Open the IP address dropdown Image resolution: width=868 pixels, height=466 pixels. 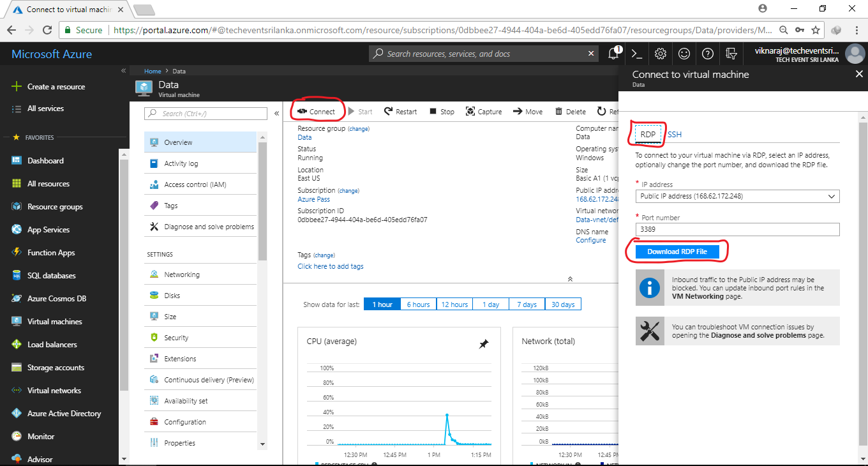point(737,197)
